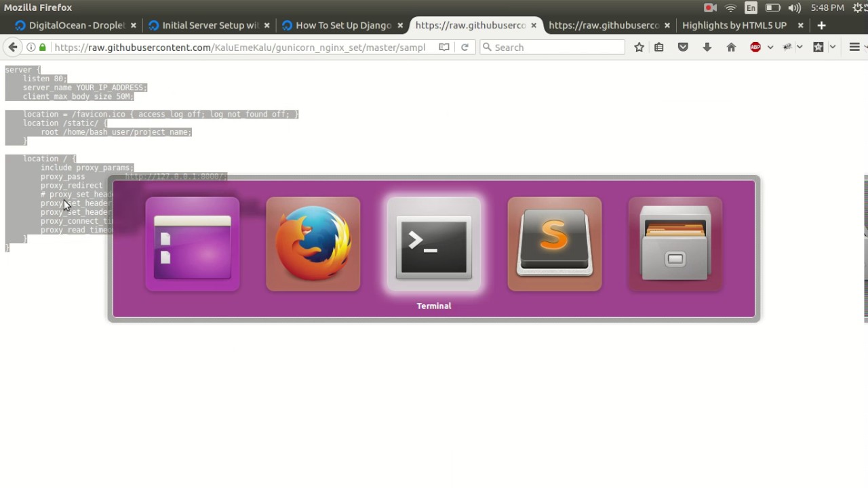Pick the file cabinet Files icon in switcher

click(x=675, y=245)
